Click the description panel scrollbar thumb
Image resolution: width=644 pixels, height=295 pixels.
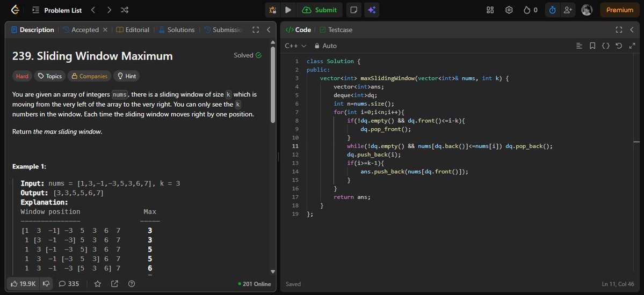pos(273,85)
